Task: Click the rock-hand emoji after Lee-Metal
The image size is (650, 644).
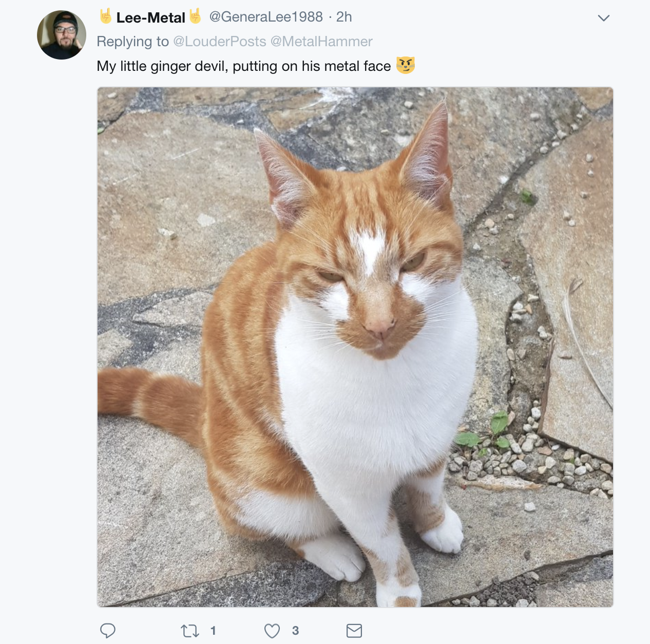Action: [x=195, y=16]
